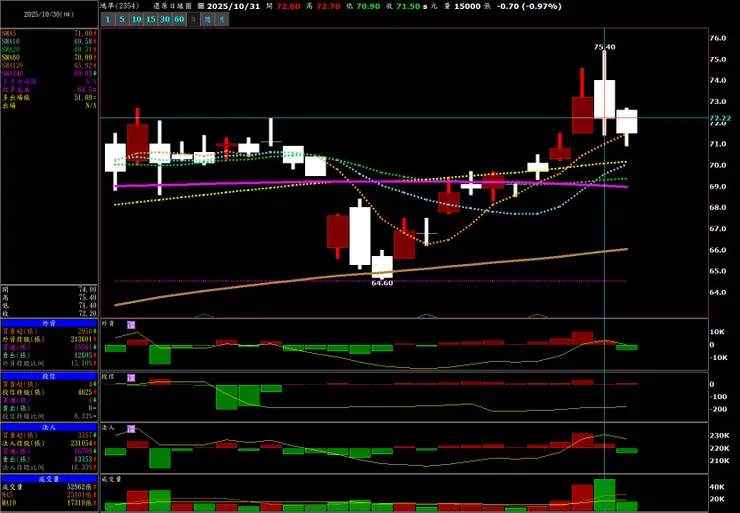Image resolution: width=740 pixels, height=513 pixels.
Task: Select the SMA120 row value 65.92
Action: (85, 65)
